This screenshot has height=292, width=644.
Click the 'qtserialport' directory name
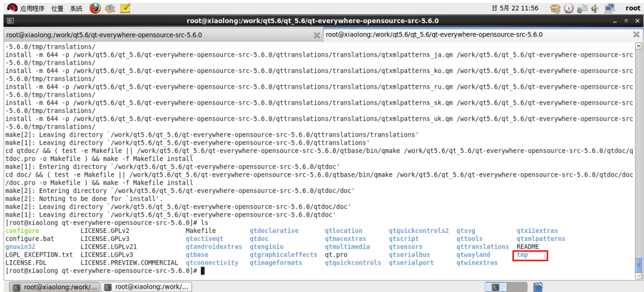[411, 263]
